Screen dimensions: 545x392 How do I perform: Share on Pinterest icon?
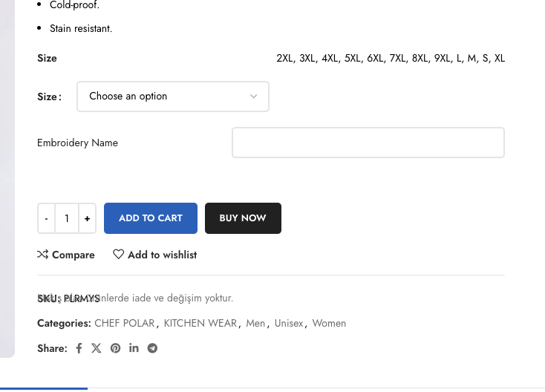coord(115,348)
